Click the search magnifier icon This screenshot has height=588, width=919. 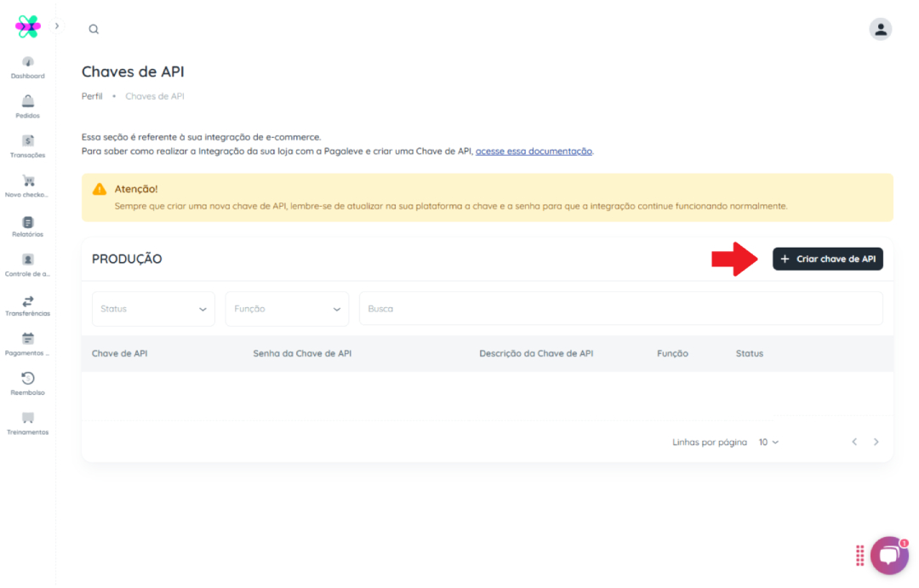pos(94,29)
